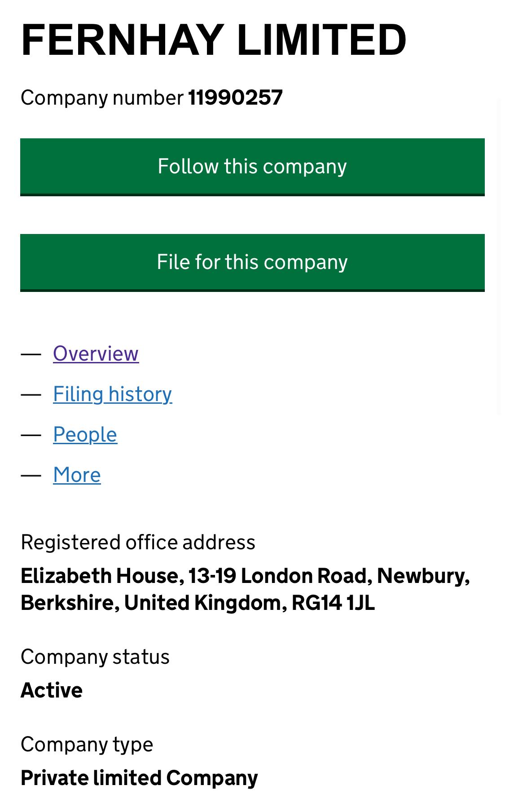This screenshot has width=505, height=812.
Task: Select the Private limited Company value
Action: click(x=139, y=778)
